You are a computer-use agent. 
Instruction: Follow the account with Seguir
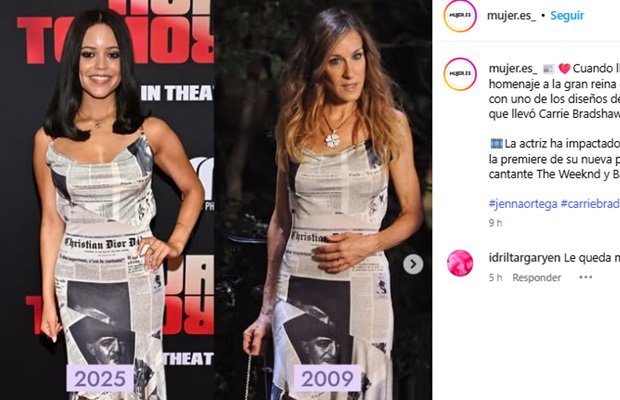(x=567, y=16)
